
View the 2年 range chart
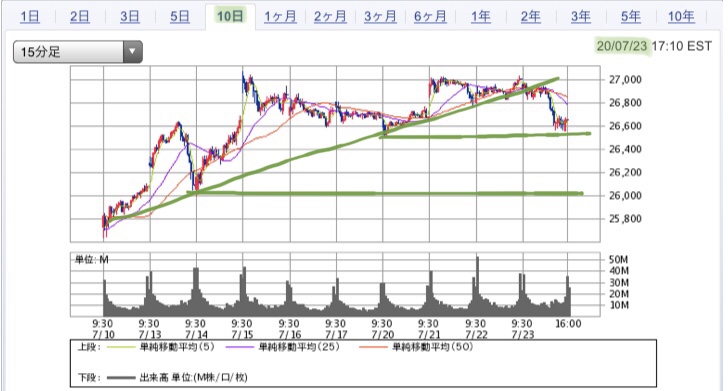click(531, 17)
